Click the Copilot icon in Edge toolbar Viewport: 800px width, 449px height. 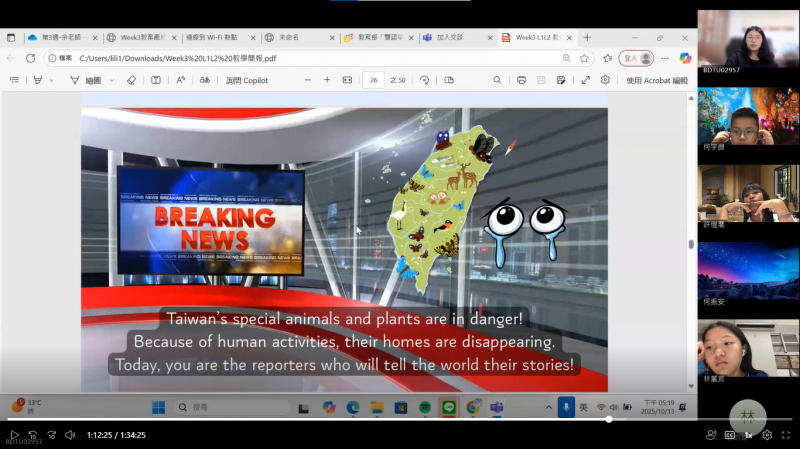685,58
